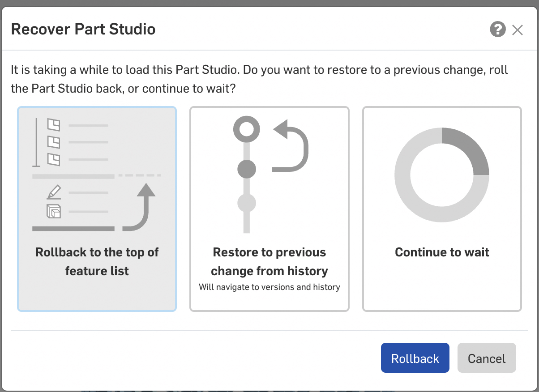This screenshot has height=392, width=539.
Task: Close the Recover Part Studio dialog
Action: tap(518, 30)
